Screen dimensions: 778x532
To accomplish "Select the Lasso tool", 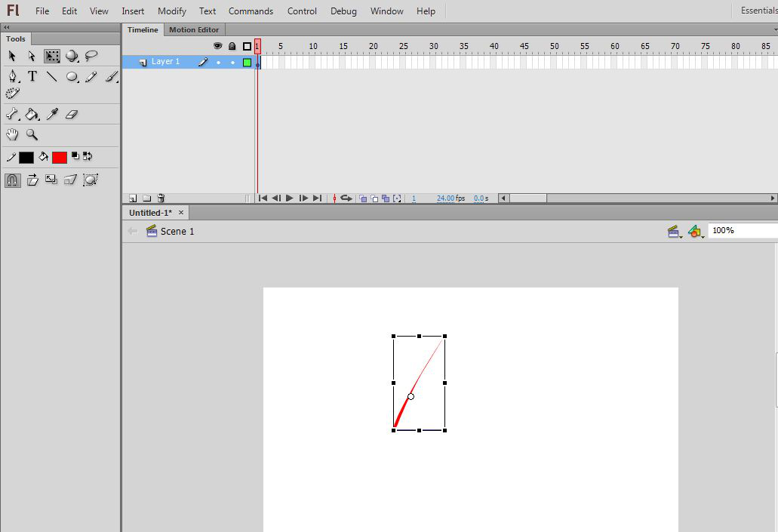I will (x=91, y=56).
